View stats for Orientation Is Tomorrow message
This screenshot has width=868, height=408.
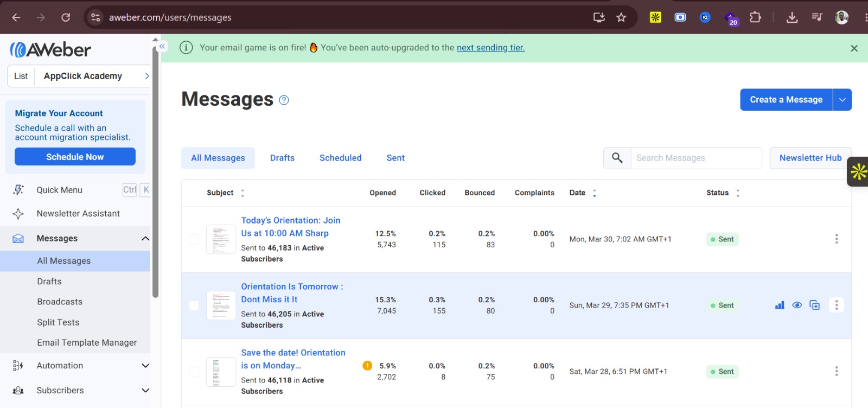[780, 305]
